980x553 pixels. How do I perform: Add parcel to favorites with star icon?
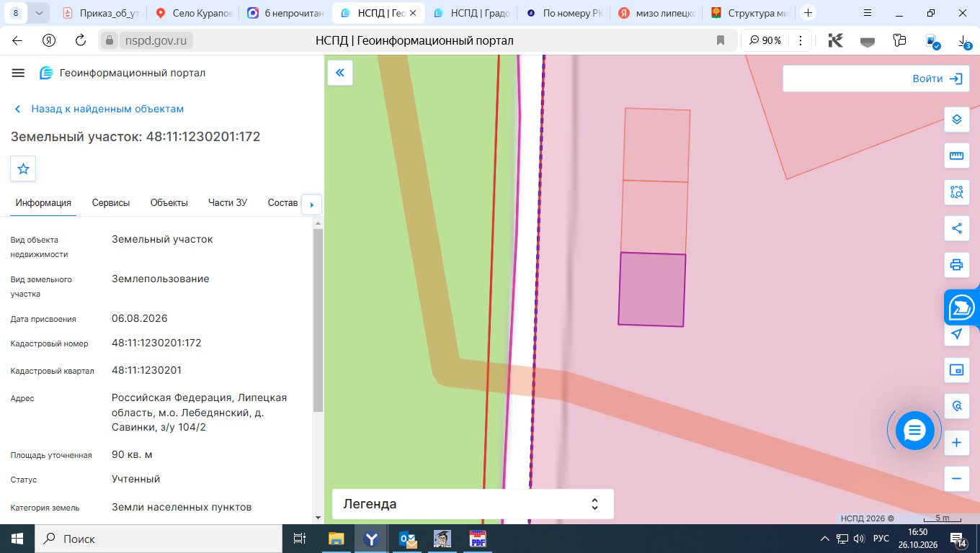click(23, 168)
